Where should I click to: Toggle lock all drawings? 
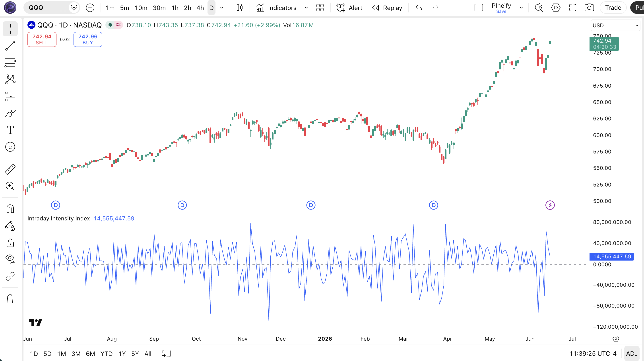click(10, 243)
